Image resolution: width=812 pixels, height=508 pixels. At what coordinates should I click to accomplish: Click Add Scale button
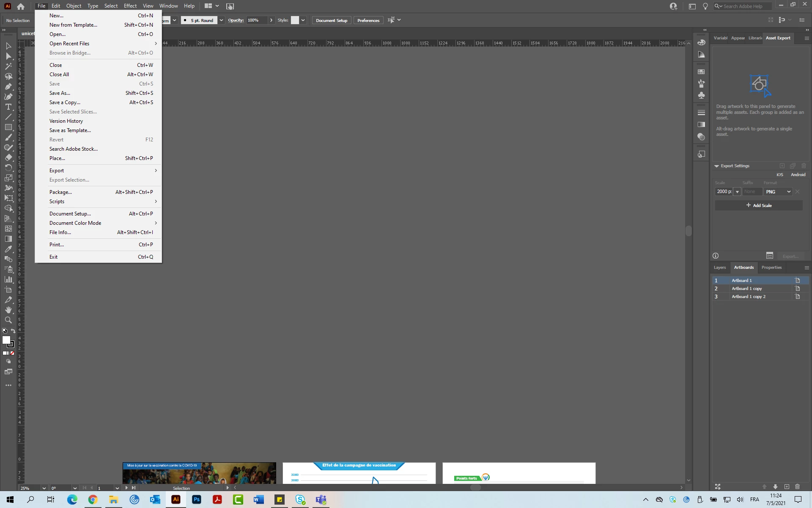[x=759, y=205]
